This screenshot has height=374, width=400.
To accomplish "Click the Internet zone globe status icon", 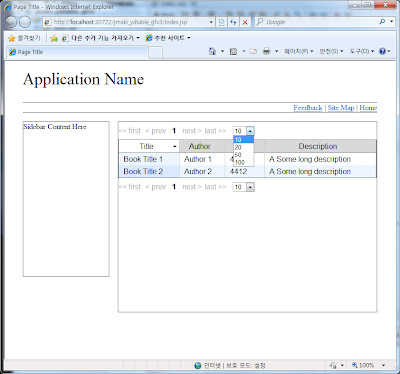I will coord(198,366).
